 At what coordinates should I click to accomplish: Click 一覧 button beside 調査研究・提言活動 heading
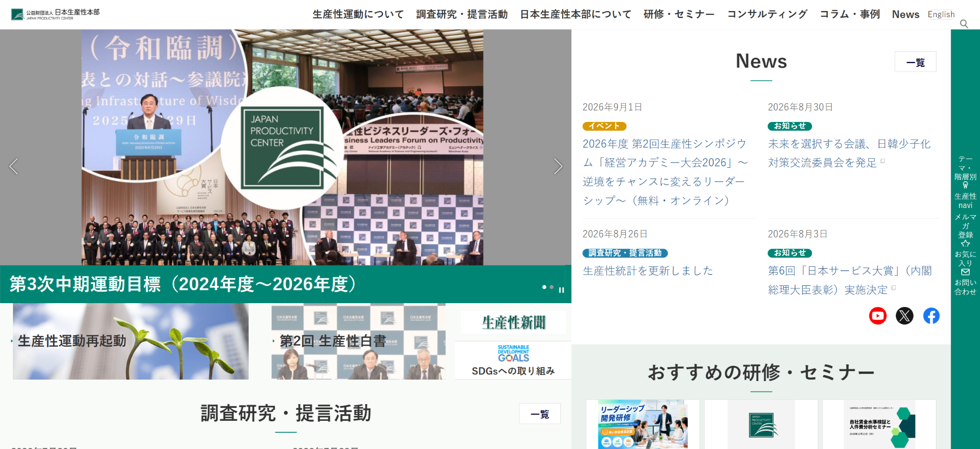pos(540,414)
